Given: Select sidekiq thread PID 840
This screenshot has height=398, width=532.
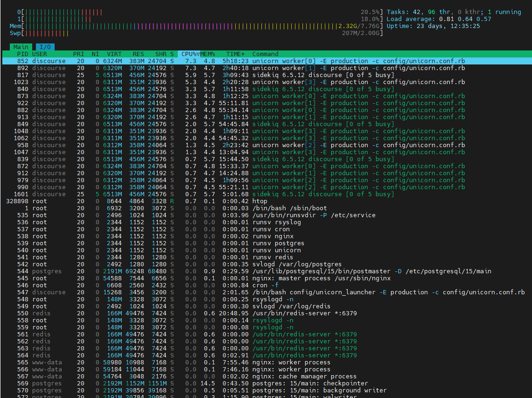Looking at the screenshot, I should [266, 89].
